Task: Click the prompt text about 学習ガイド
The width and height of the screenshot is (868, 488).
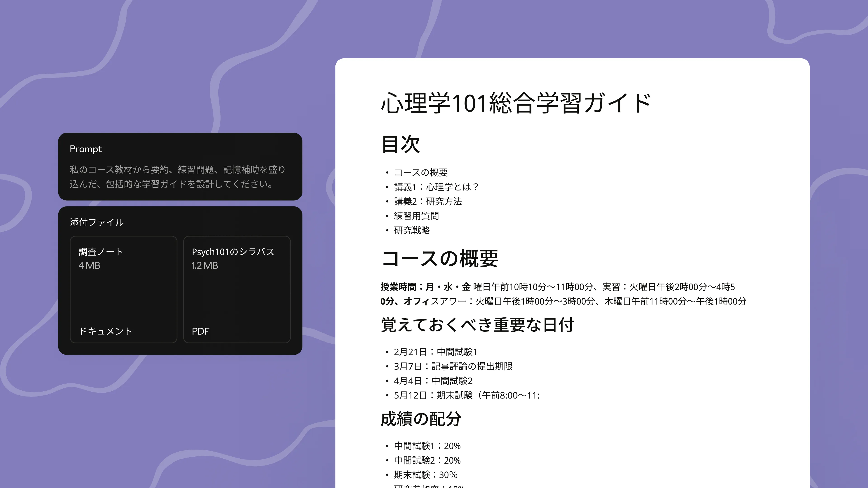Action: pyautogui.click(x=178, y=176)
